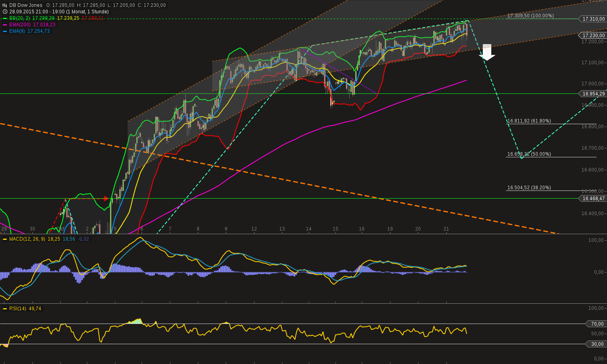Viewport: 607px width, 364px height.
Task: Click the 16.800,00 price axis label
Action: pos(593,127)
